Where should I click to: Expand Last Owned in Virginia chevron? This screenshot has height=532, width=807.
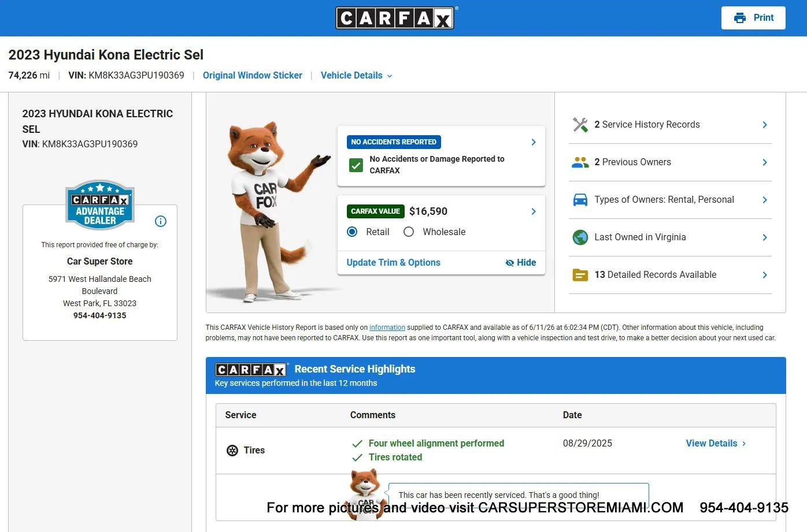[x=765, y=237]
